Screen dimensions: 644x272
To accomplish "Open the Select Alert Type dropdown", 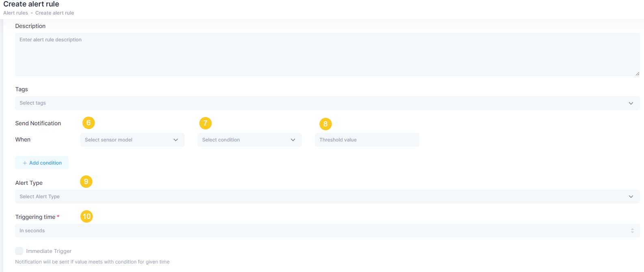I will 327,197.
